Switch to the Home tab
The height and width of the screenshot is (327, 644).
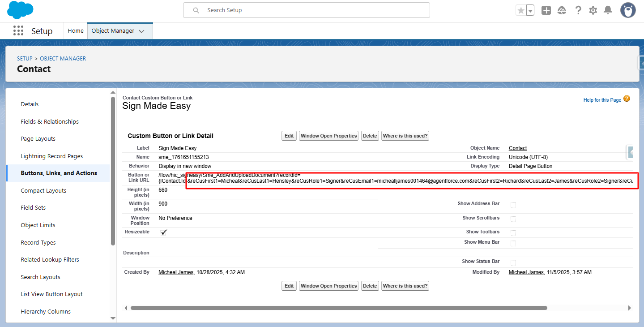[76, 31]
